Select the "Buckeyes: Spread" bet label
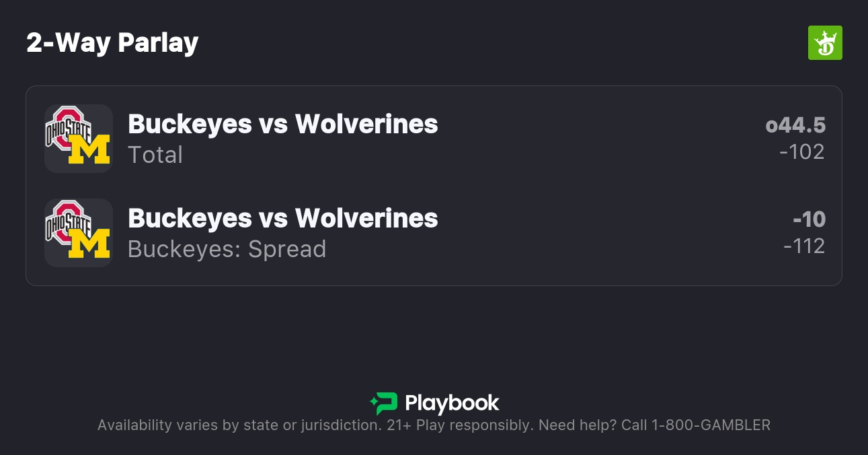This screenshot has height=455, width=868. click(x=227, y=249)
